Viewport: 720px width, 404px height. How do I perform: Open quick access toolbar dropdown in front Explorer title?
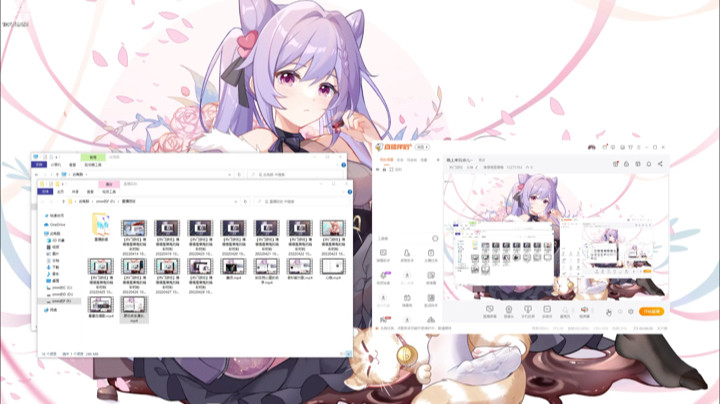pos(63,184)
